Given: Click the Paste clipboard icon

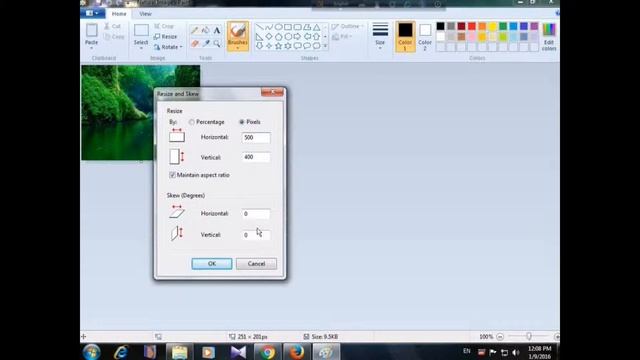Looking at the screenshot, I should coord(91,30).
